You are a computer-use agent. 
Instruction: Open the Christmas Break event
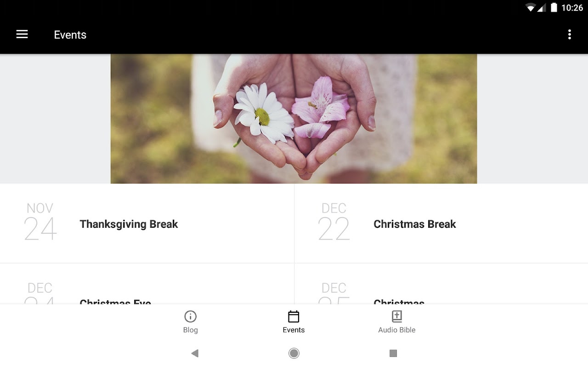click(x=441, y=224)
